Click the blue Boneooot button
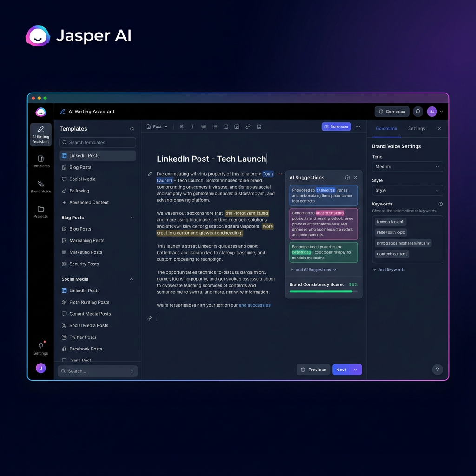The image size is (476, 476). click(x=336, y=126)
